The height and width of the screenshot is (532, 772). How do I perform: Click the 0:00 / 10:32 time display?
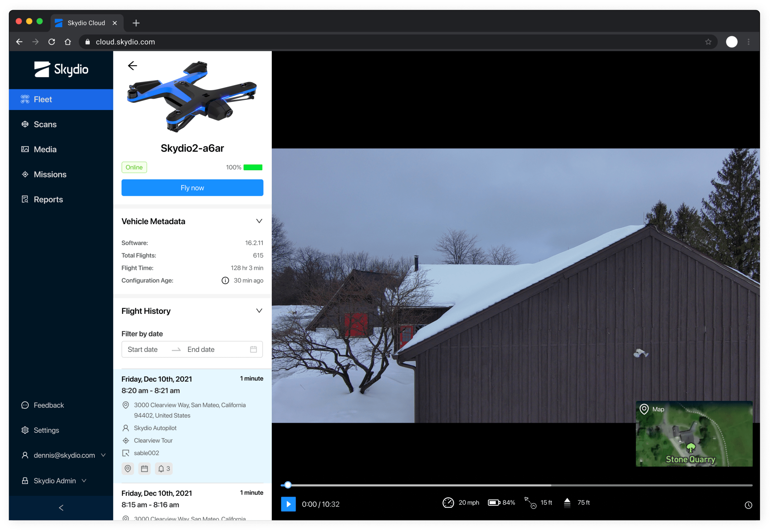coord(321,504)
